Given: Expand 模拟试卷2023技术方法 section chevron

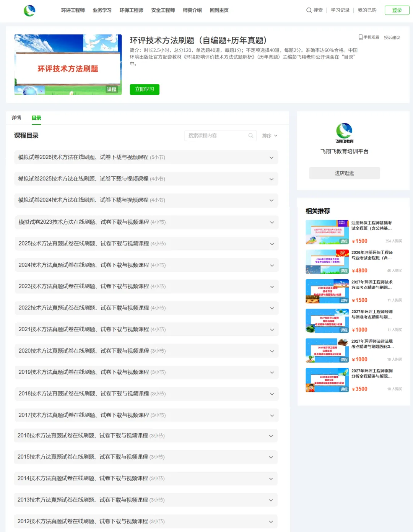Looking at the screenshot, I should [x=272, y=222].
